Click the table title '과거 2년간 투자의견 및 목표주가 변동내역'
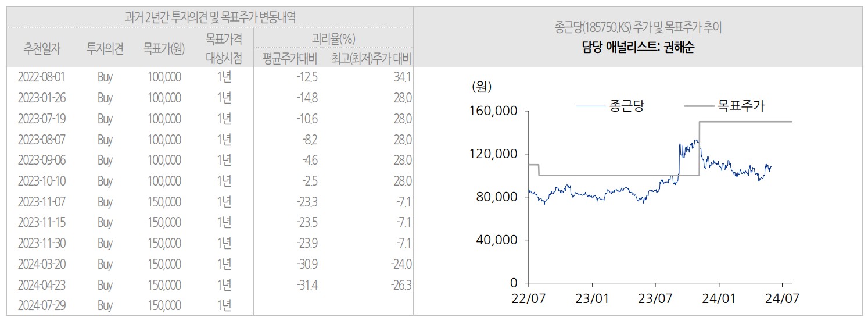Screen dimensions: 868x324 coord(210,17)
